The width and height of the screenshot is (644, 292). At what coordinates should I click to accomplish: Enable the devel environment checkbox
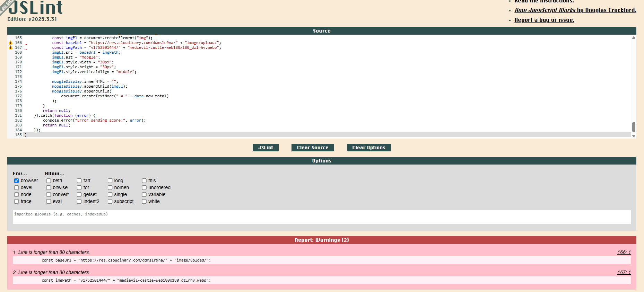[x=16, y=187]
